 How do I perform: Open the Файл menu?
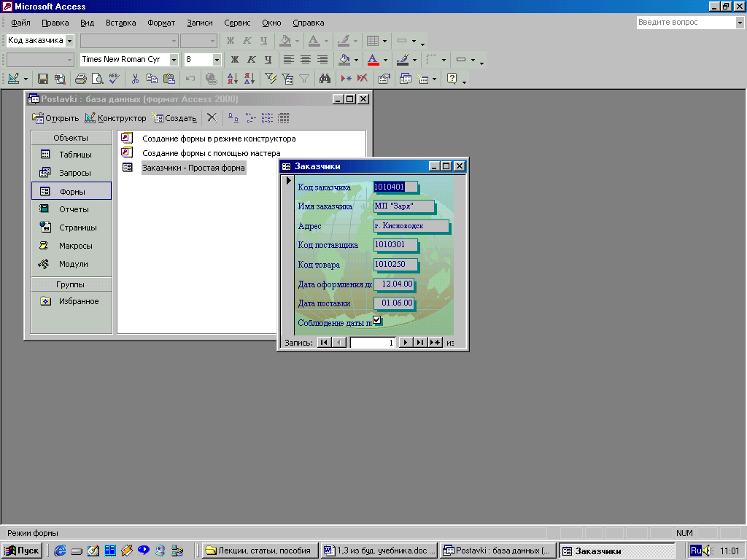pos(21,23)
